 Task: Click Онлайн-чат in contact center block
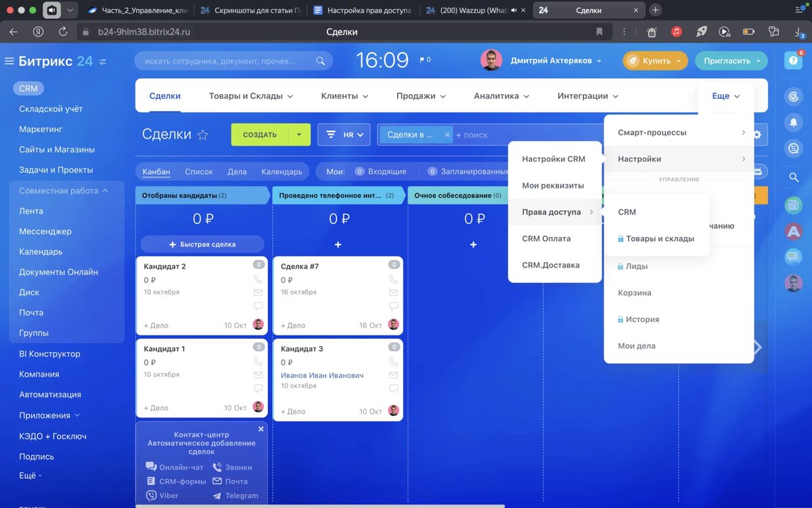click(x=175, y=467)
